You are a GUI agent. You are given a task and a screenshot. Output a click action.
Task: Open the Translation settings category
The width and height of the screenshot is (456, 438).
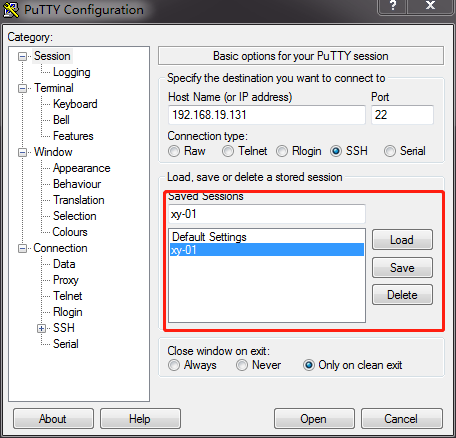pos(79,200)
